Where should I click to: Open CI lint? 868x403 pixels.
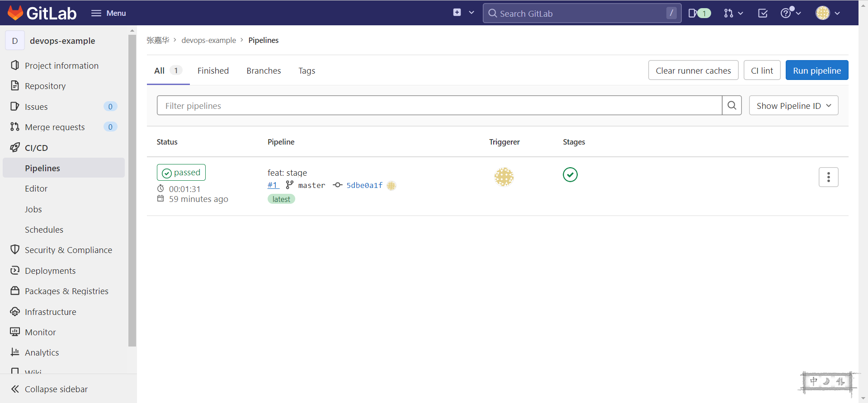pos(762,70)
